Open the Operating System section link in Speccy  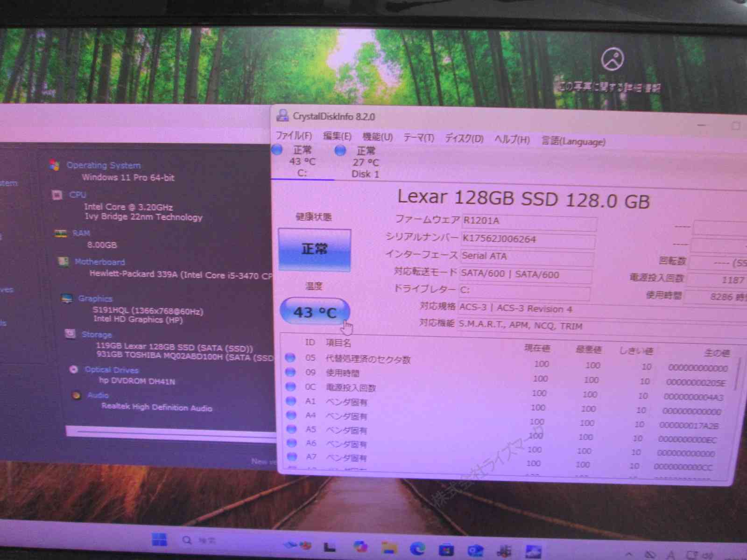pos(103,165)
